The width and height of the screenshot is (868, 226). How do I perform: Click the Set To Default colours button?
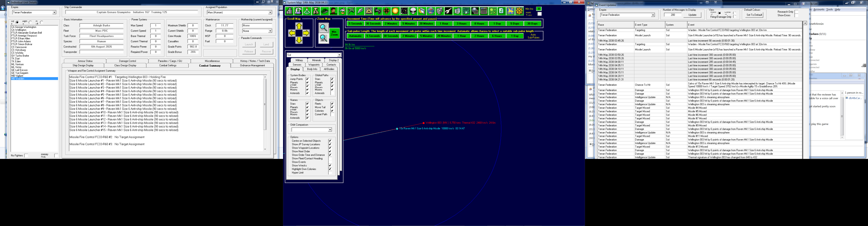point(754,15)
